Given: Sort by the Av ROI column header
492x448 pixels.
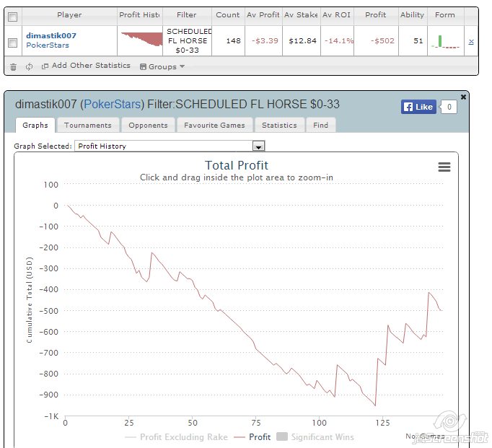Looking at the screenshot, I should pos(337,14).
